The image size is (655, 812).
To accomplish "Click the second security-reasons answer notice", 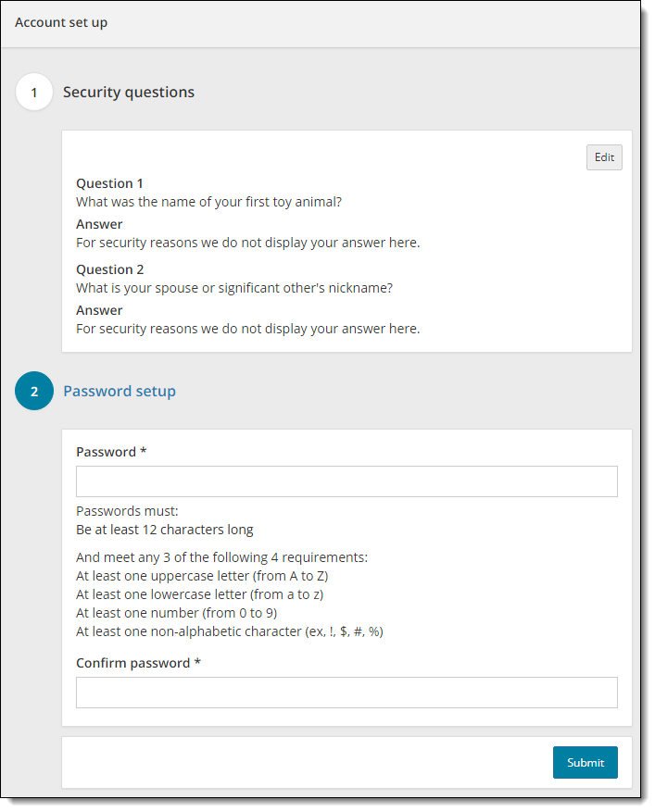I will (247, 328).
